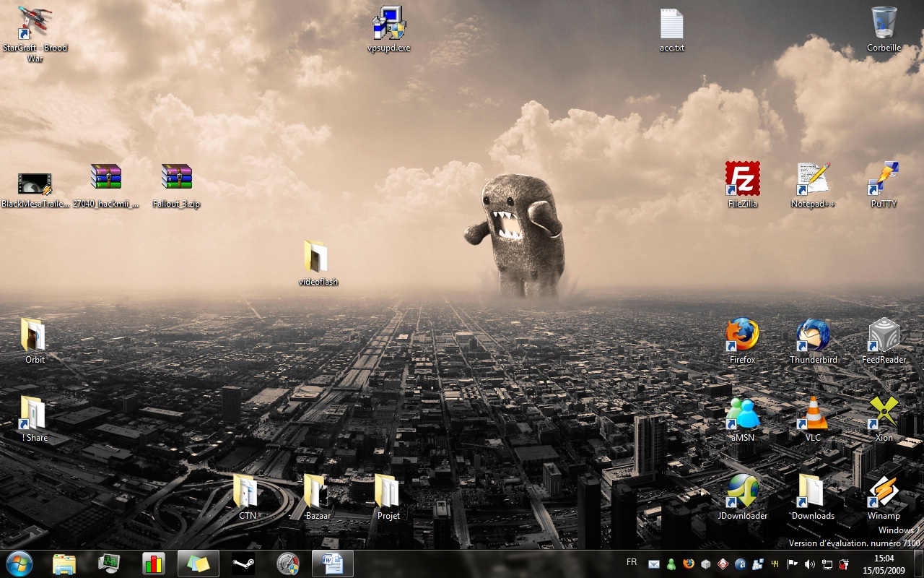Select the videoflash folder
Screen dimensions: 924x578
(x=318, y=263)
